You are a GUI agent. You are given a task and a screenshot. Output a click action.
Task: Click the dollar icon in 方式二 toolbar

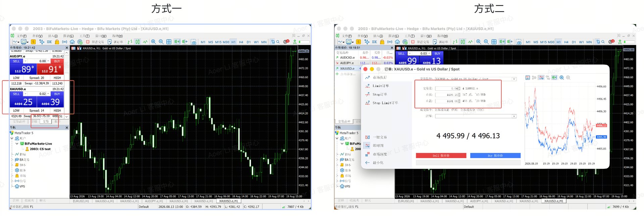tap(358, 42)
